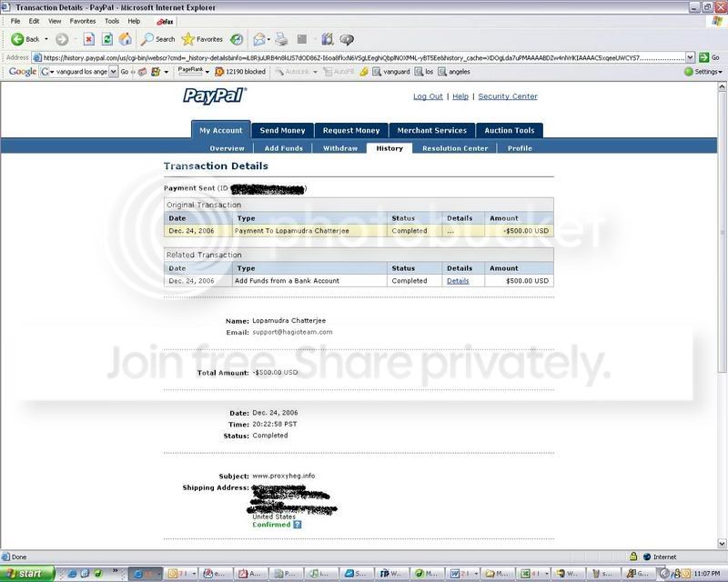Print the page with the printer icon
Viewport: 728px width, 582px height.
[281, 39]
